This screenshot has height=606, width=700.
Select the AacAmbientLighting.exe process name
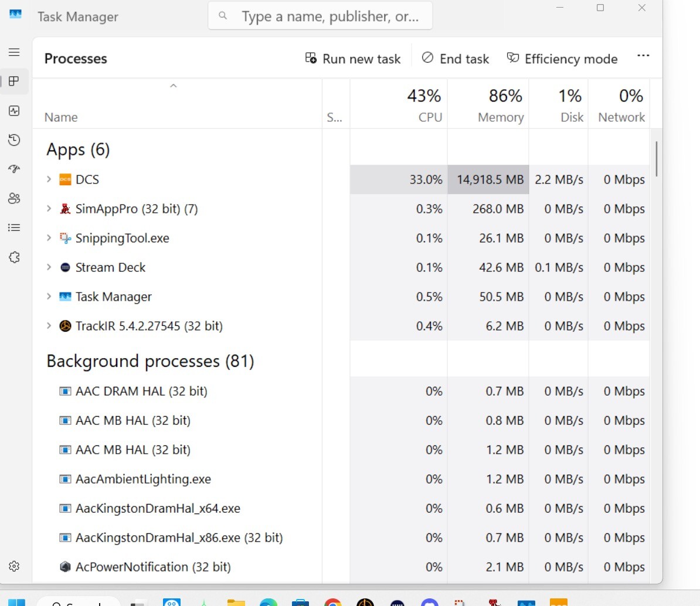pyautogui.click(x=143, y=479)
